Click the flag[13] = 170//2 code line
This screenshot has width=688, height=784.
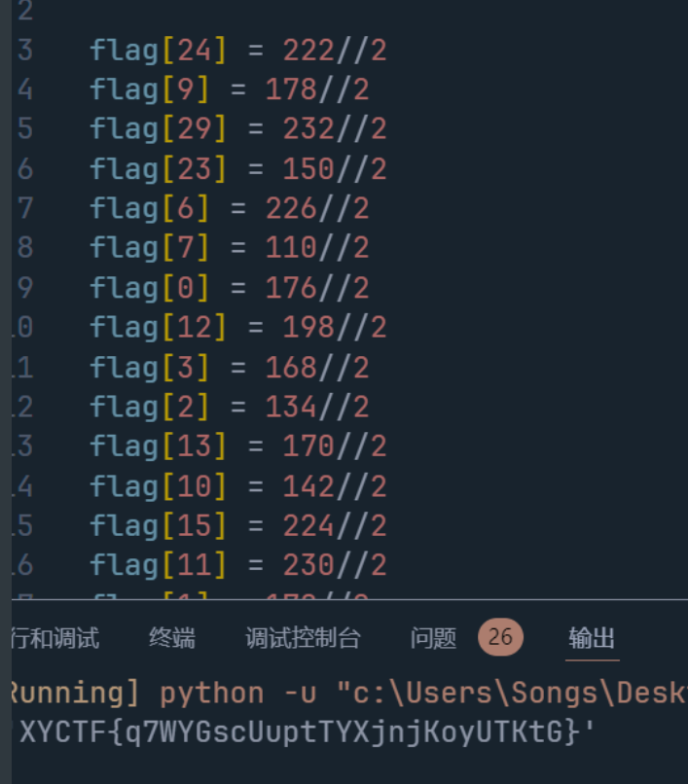click(x=237, y=446)
